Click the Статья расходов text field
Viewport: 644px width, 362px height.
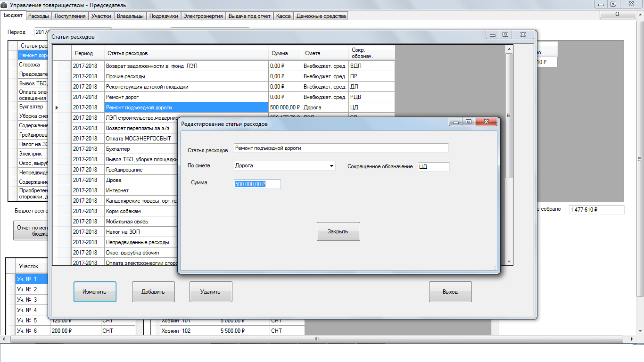[341, 148]
